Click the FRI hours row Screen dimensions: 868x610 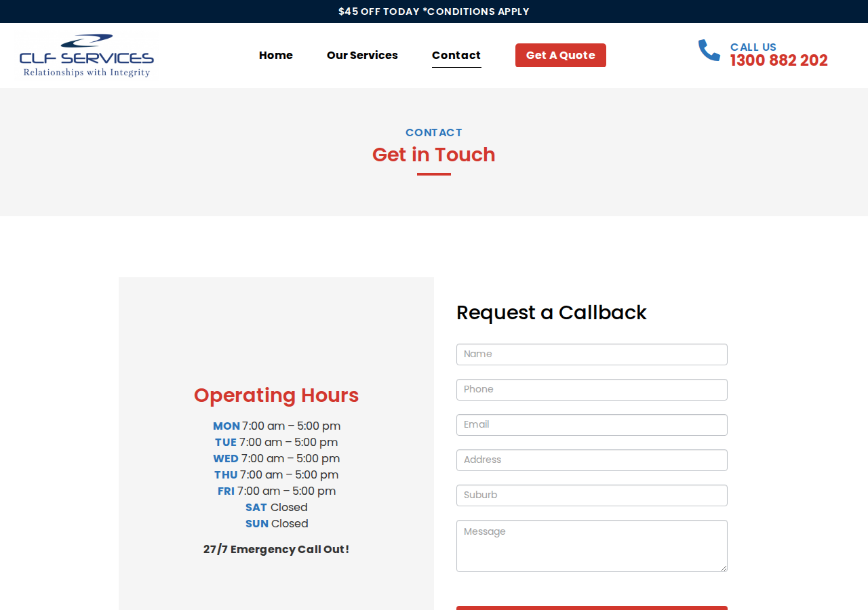coord(277,491)
